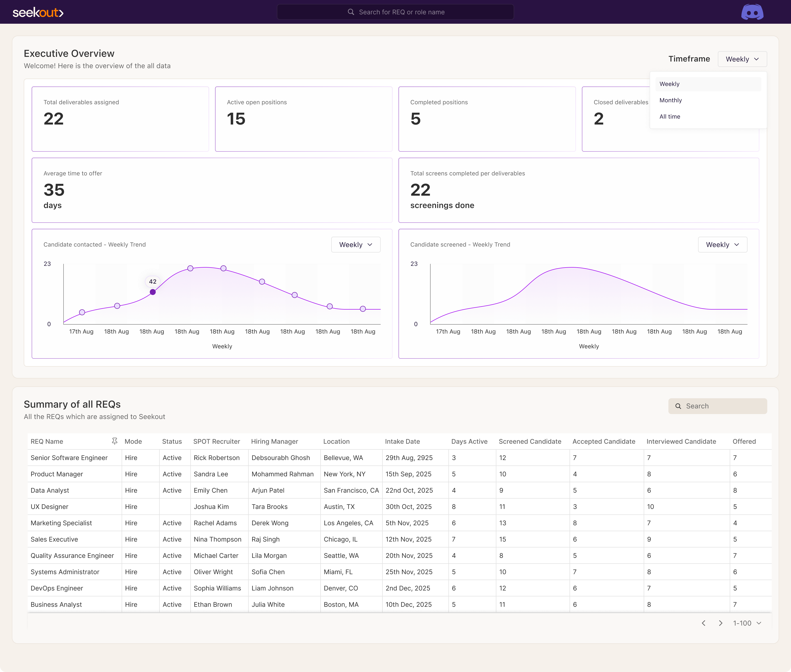Screen dimensions: 791x672
Task: Select Data Analyst row name
Action: (50, 491)
